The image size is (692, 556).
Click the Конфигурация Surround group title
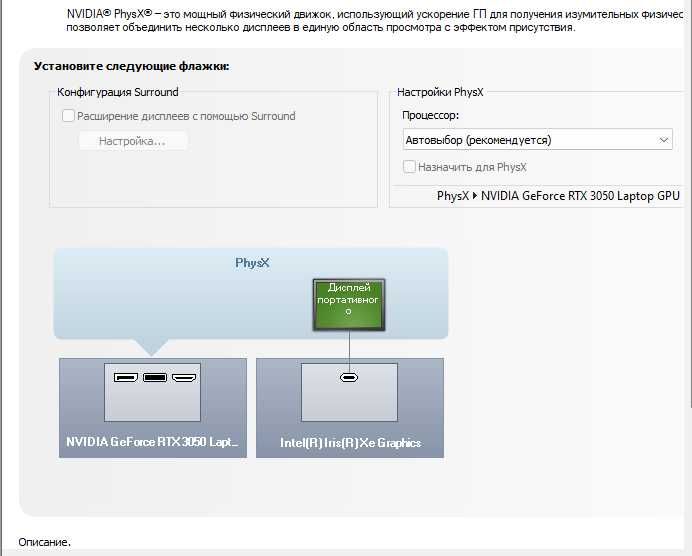[x=118, y=92]
